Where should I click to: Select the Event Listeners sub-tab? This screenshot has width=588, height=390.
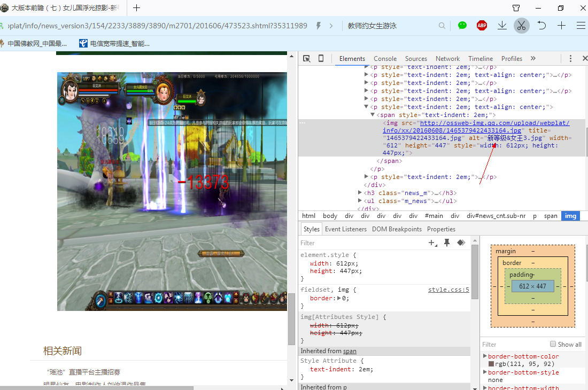coord(346,229)
